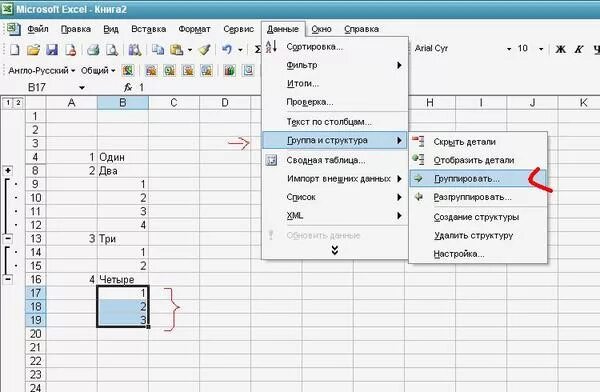600x392 pixels.
Task: Click the fx insert function button
Action: (128, 88)
